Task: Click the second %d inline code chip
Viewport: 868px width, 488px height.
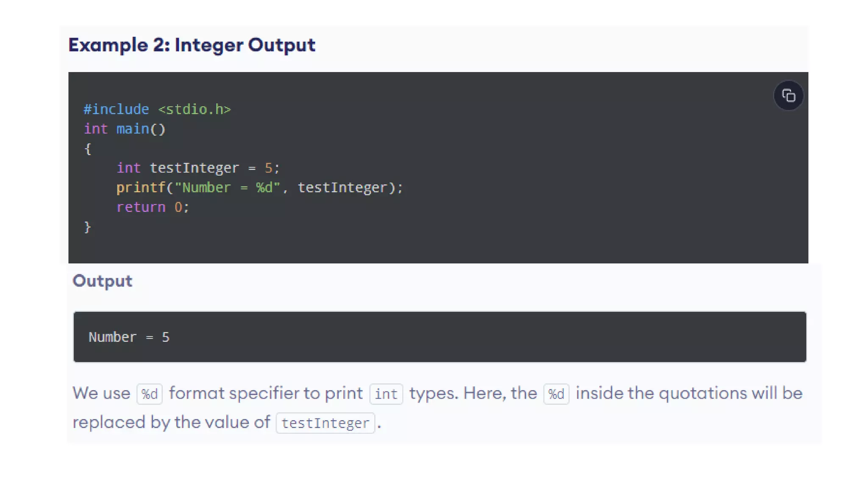Action: pos(556,394)
